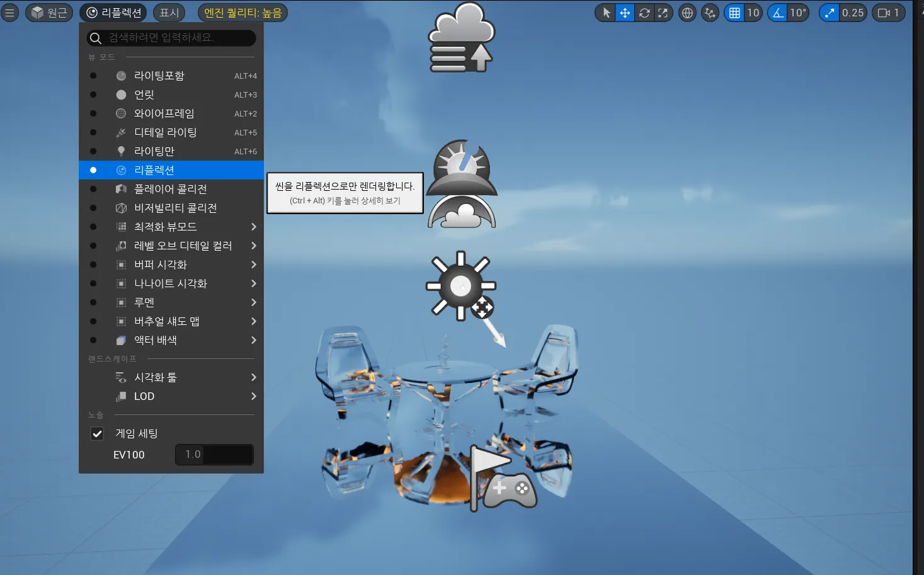
Task: Select the 플레이어 콜리전 view mode
Action: coord(171,189)
